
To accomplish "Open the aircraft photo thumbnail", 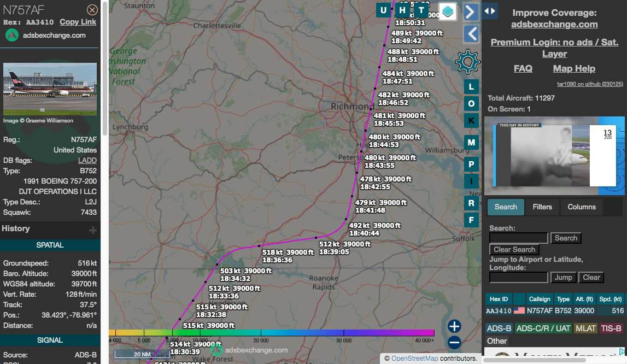I will click(50, 89).
